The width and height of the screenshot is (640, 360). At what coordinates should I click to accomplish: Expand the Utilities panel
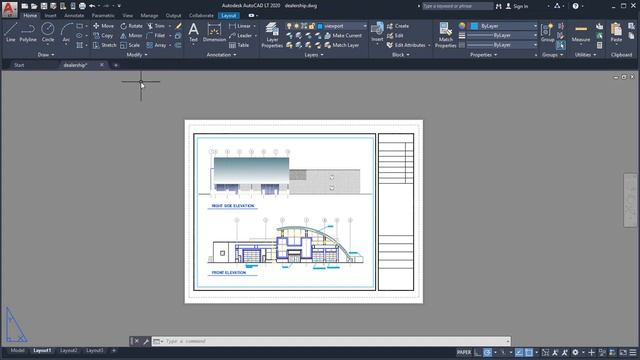coord(585,55)
